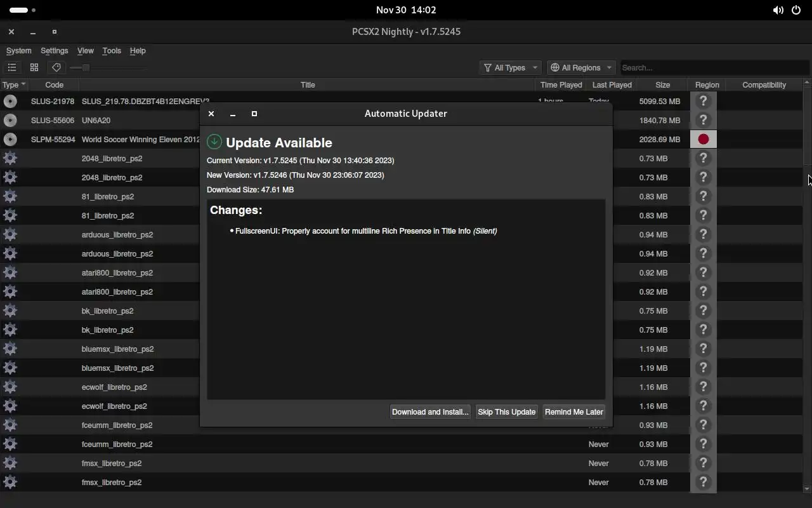Select second fceumm_libretro_ps2 entry
812x508 pixels.
coord(117,444)
